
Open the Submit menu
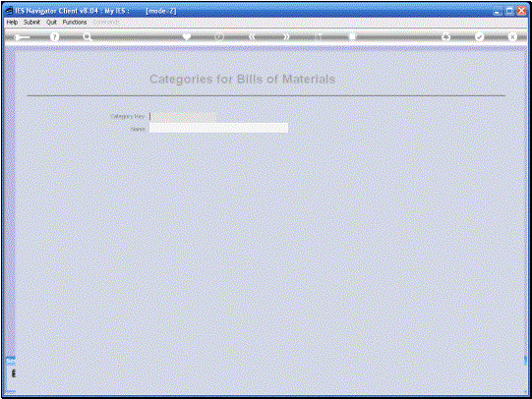click(x=31, y=22)
